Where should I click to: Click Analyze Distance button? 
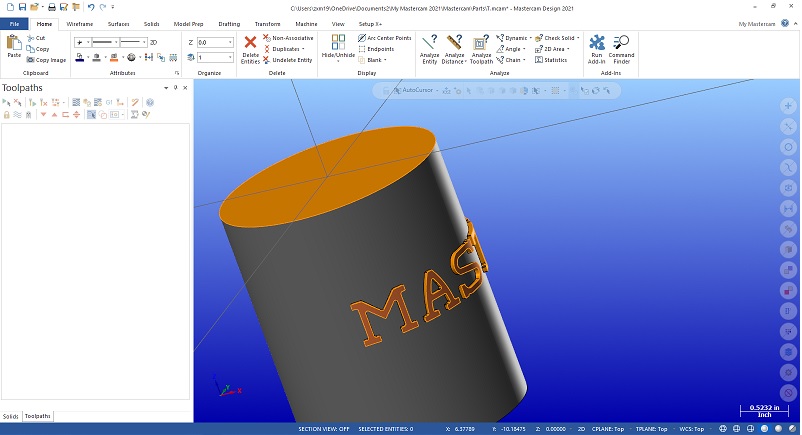click(x=454, y=49)
